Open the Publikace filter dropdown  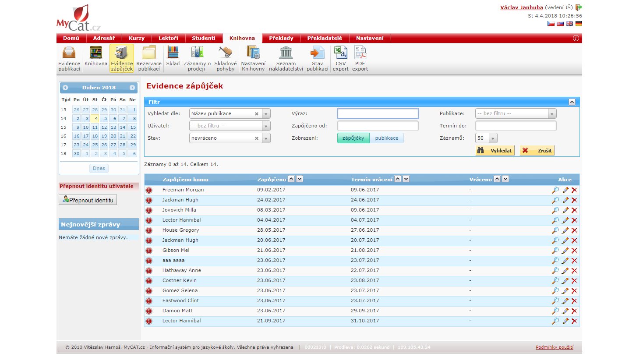(552, 113)
